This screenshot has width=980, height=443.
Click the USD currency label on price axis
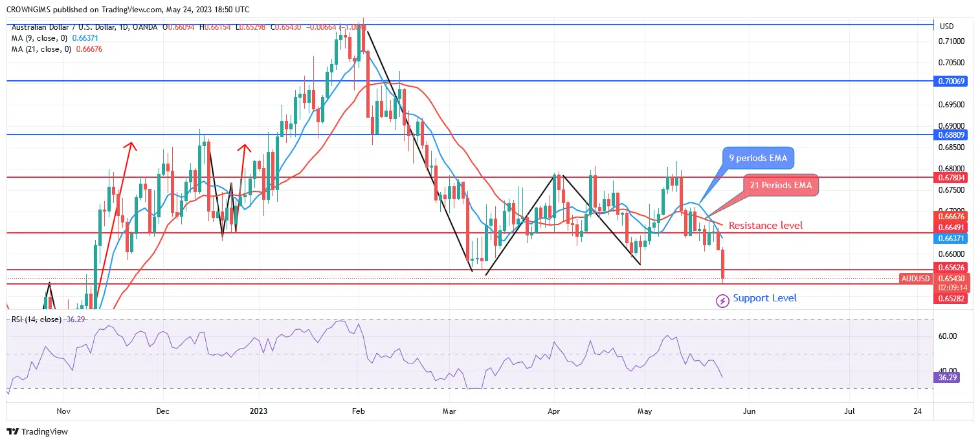pos(946,27)
